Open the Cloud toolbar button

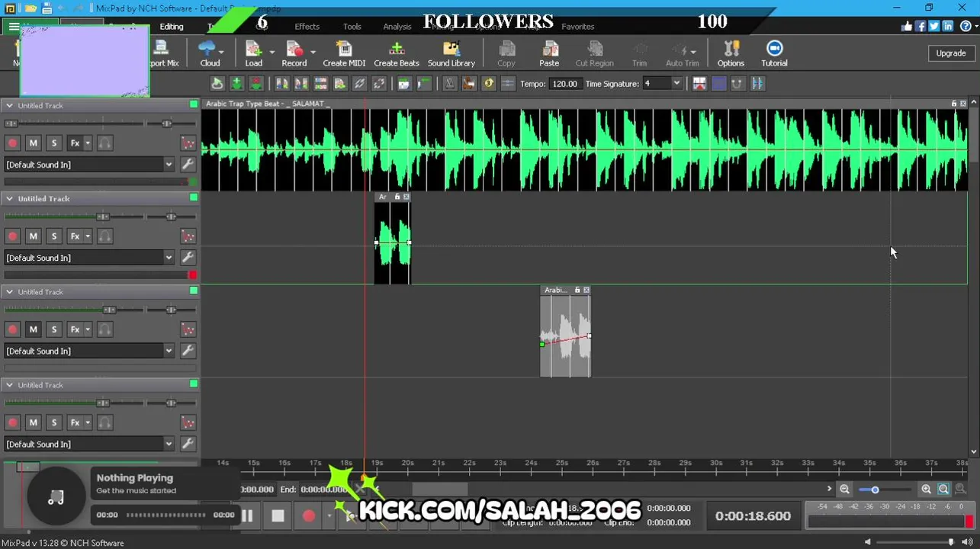(210, 53)
